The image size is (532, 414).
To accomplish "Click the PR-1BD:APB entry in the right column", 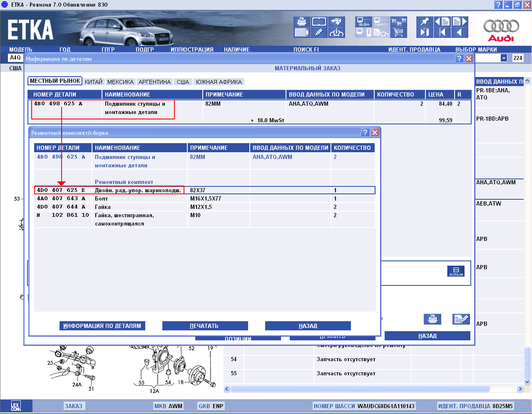I will [x=492, y=119].
